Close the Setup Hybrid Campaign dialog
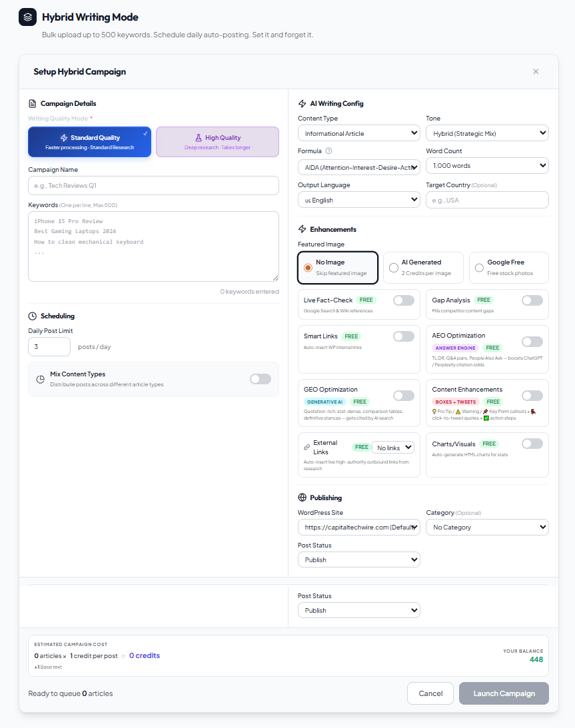The height and width of the screenshot is (728, 575). coord(536,71)
